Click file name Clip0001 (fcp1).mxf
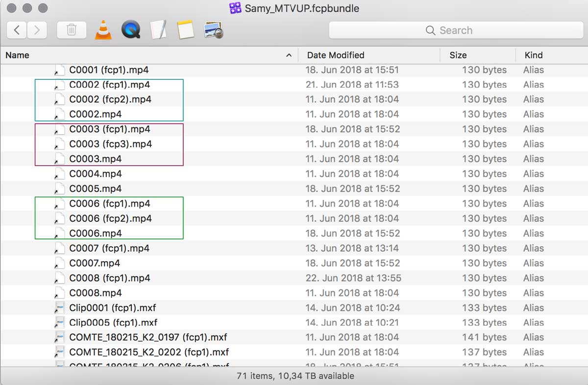The image size is (588, 385). tap(113, 308)
